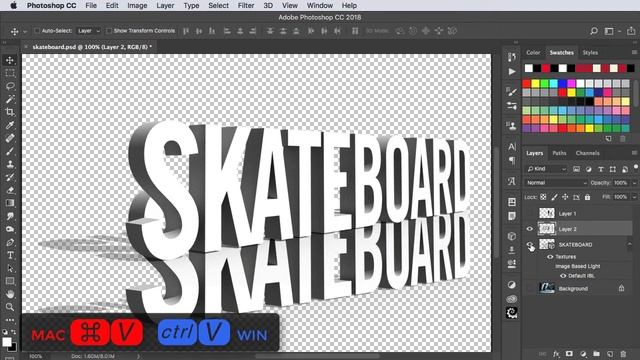This screenshot has height=360, width=640.
Task: Open the Filter menu
Action: 246,5
